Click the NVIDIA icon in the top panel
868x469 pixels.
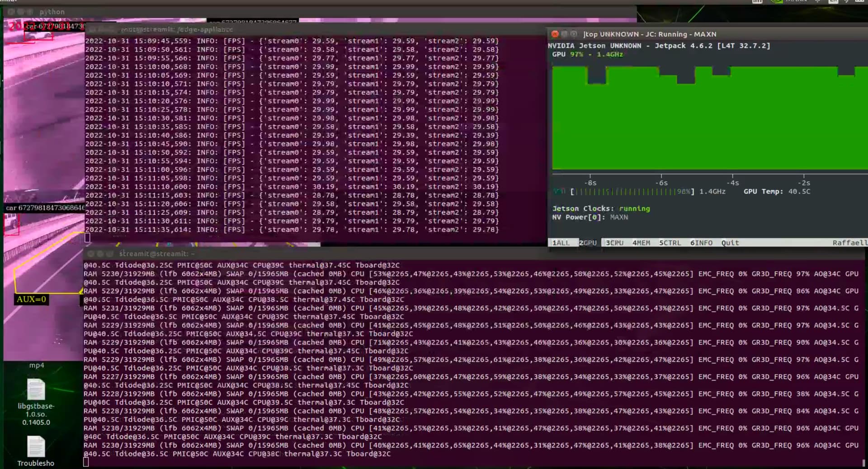coord(777,1)
